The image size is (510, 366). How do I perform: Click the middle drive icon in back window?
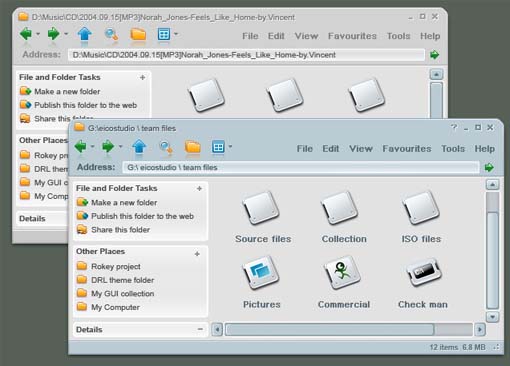[285, 95]
